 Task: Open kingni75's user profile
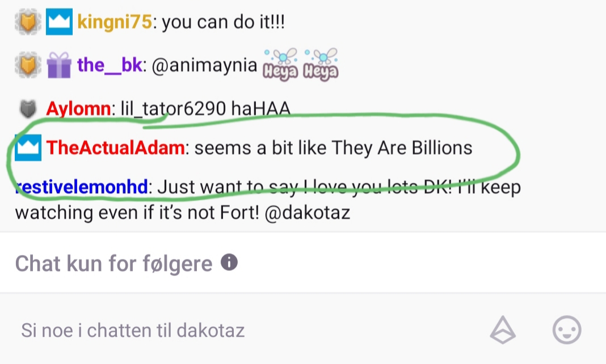pyautogui.click(x=115, y=22)
